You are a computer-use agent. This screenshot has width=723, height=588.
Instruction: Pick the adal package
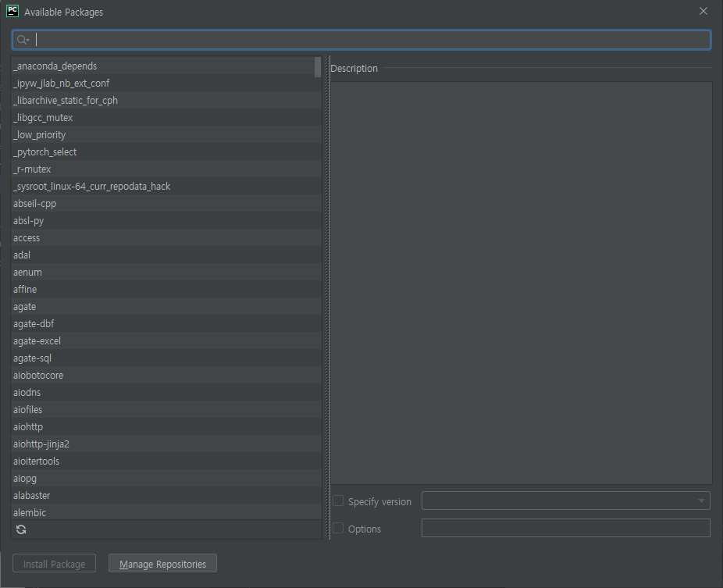tap(166, 255)
